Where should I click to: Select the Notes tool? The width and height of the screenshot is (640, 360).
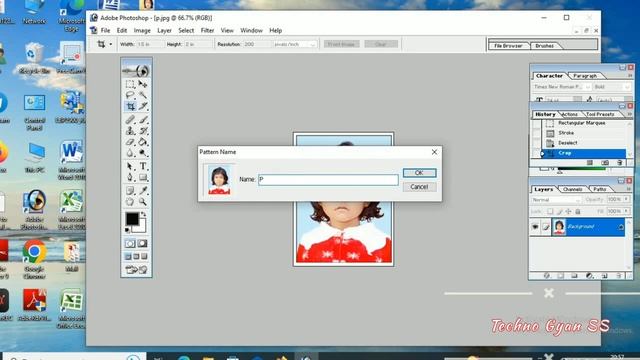tap(130, 190)
